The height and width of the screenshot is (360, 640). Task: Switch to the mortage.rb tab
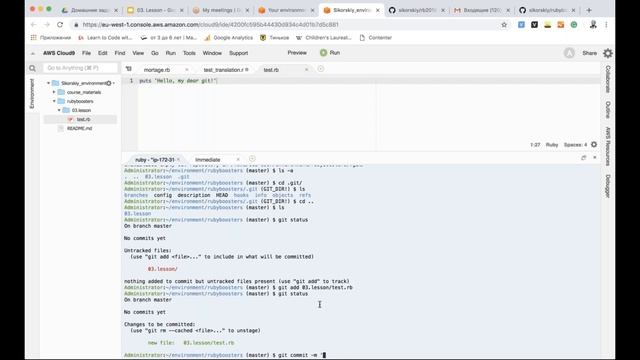click(157, 70)
